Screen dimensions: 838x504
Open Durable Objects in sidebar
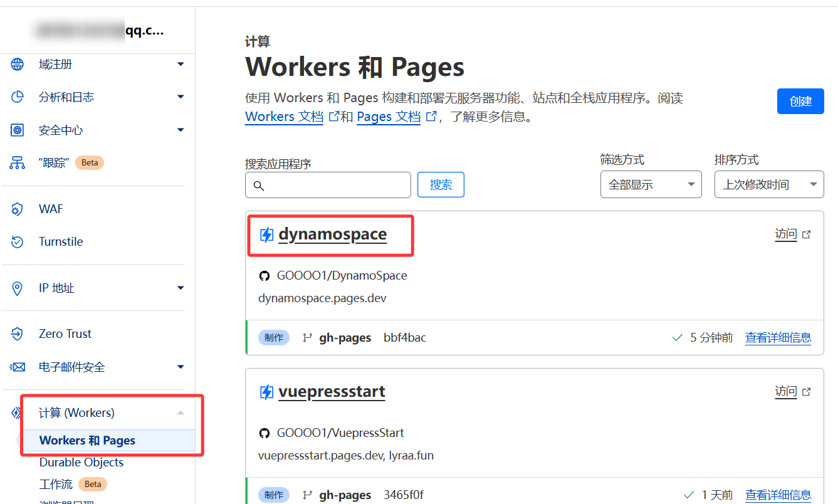[81, 463]
